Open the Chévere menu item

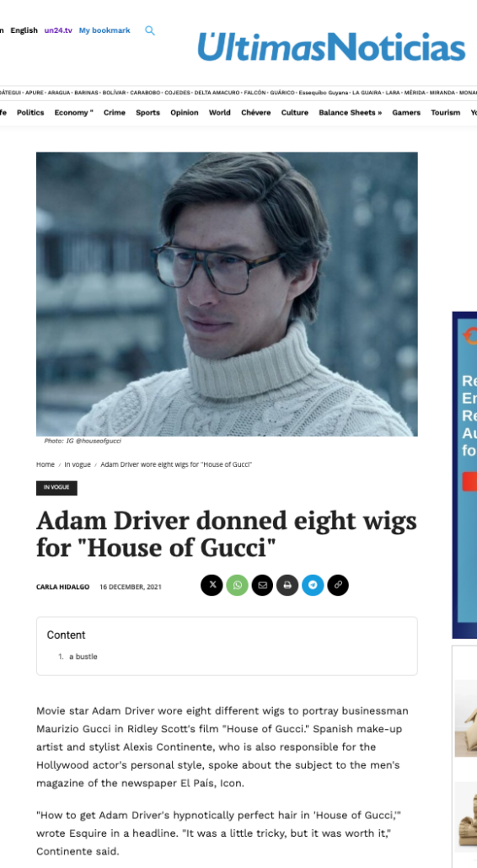[255, 112]
